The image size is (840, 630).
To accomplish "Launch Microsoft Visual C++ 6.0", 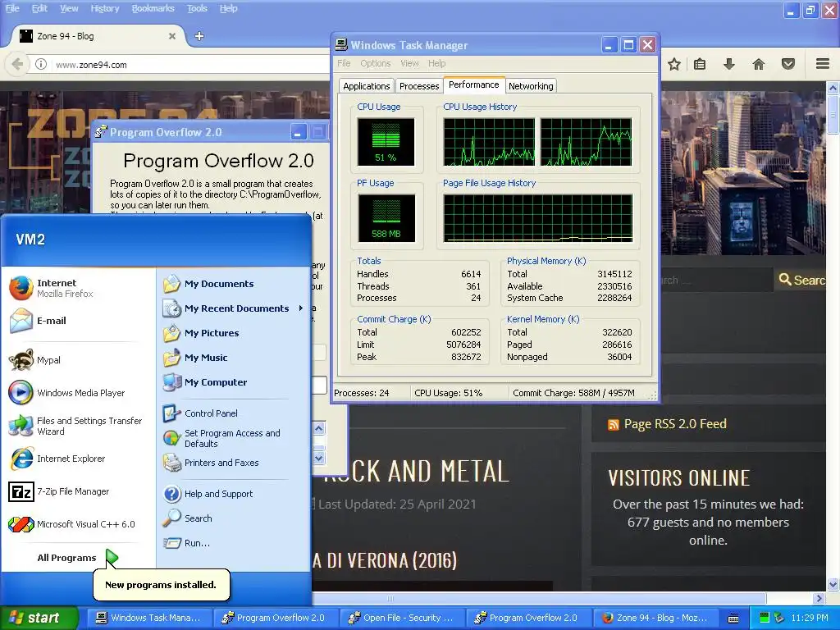I will pyautogui.click(x=72, y=524).
